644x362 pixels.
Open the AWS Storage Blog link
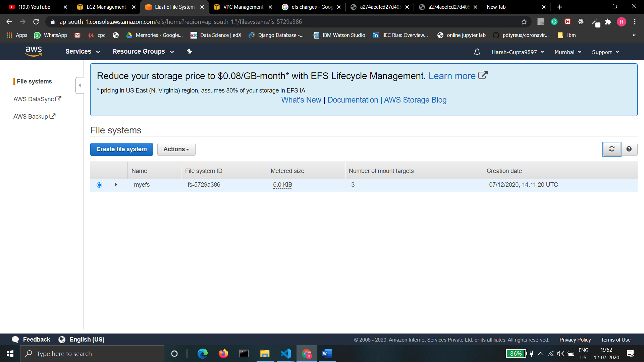(415, 100)
